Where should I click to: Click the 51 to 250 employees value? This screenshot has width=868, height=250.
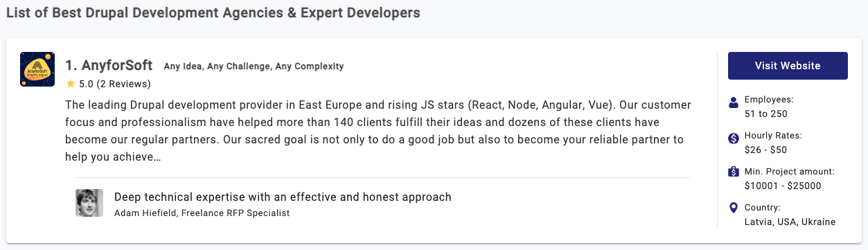[x=766, y=114]
